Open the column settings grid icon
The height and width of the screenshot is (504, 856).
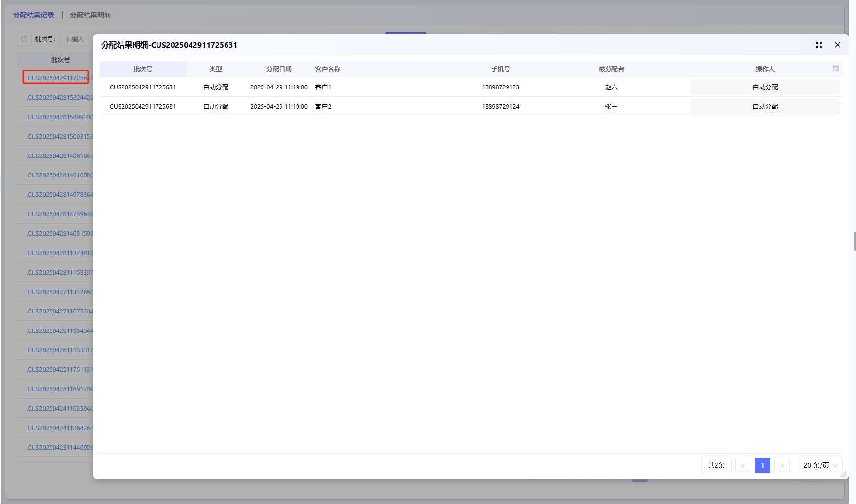pyautogui.click(x=835, y=69)
